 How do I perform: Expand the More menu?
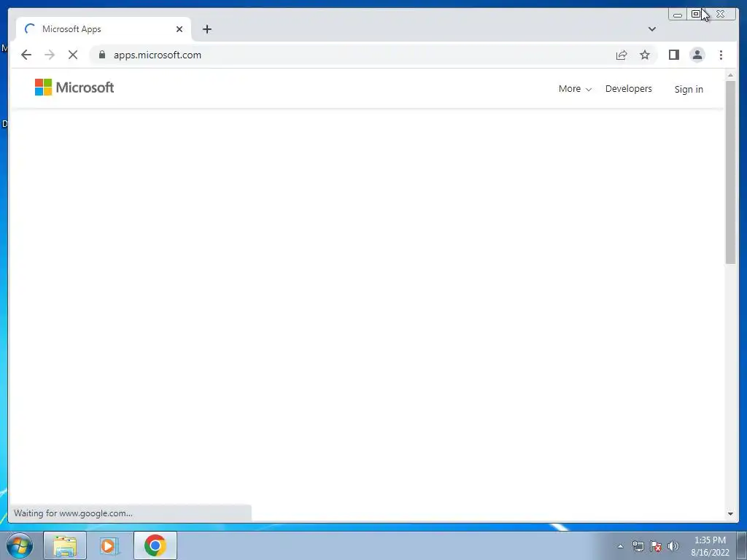pyautogui.click(x=575, y=89)
